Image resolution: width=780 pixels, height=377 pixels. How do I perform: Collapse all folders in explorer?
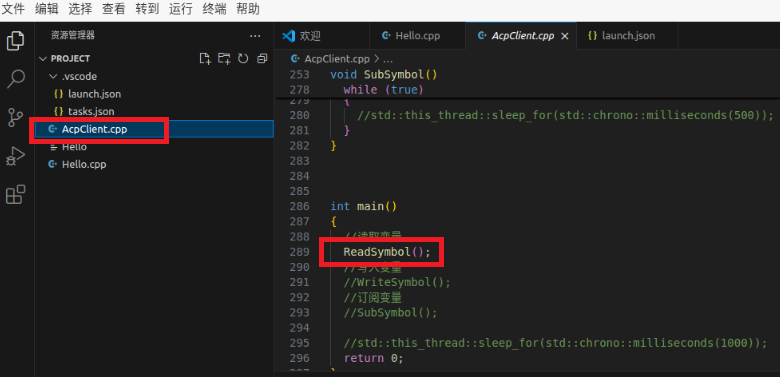(262, 59)
